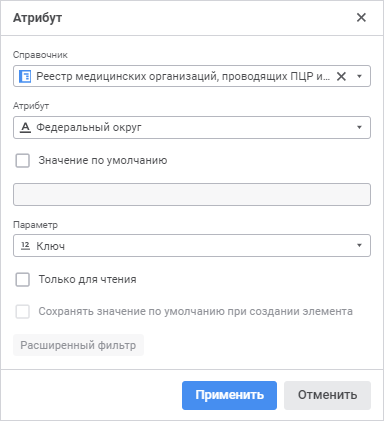Check the Только для чтения checkbox
Screen dimensions: 384x421
click(x=23, y=279)
